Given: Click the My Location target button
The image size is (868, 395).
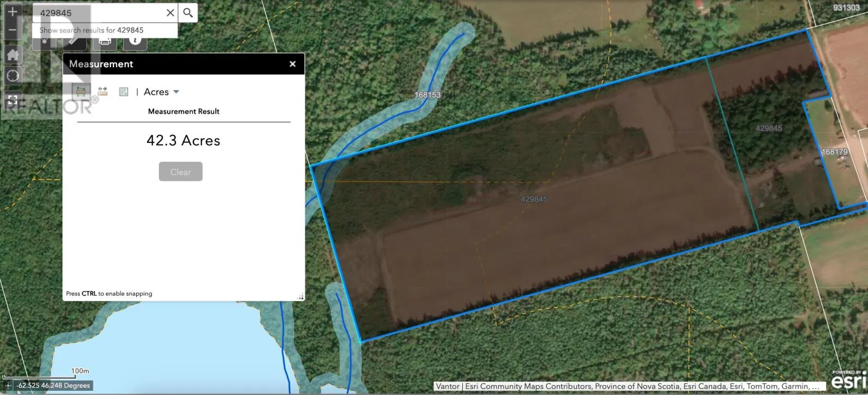Looking at the screenshot, I should (12, 76).
